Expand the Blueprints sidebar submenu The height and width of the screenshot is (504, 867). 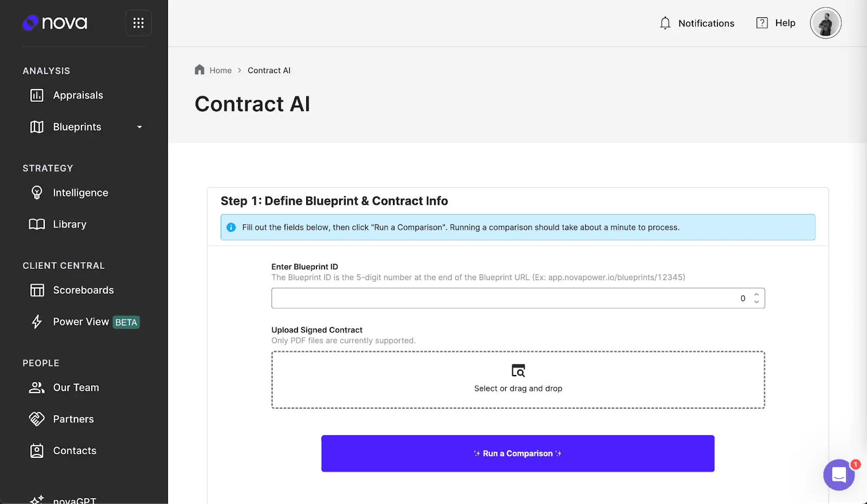140,127
